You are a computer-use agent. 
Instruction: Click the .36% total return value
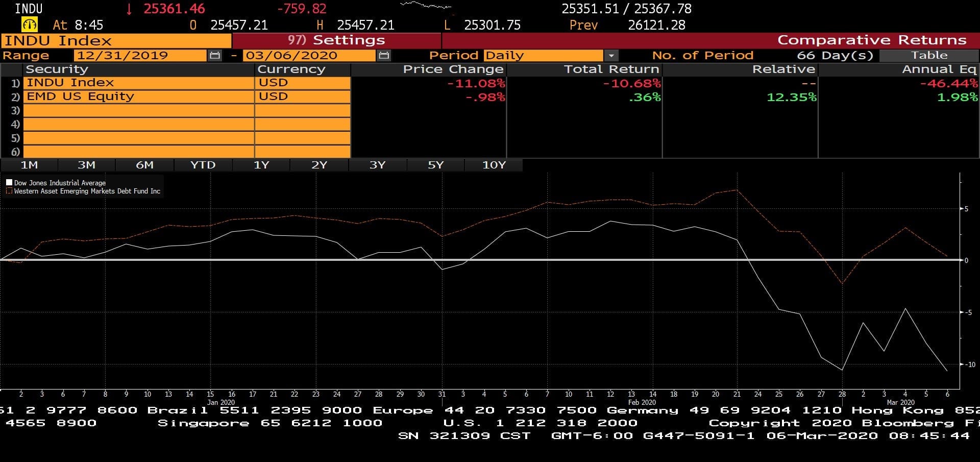(x=645, y=97)
